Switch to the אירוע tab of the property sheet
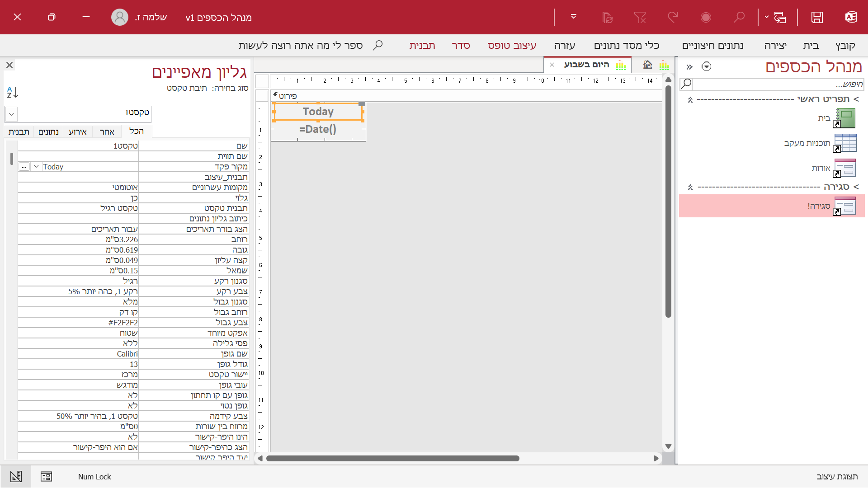The height and width of the screenshot is (488, 868). tap(77, 131)
